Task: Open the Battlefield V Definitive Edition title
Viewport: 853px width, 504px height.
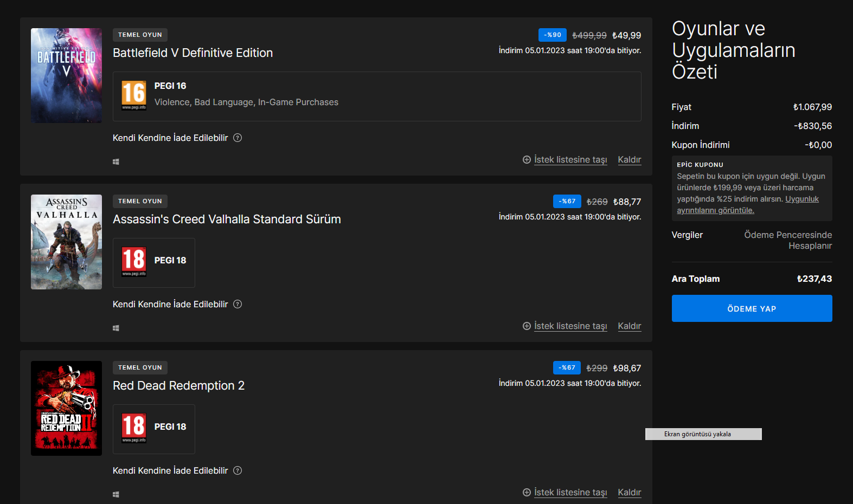Action: [x=193, y=53]
